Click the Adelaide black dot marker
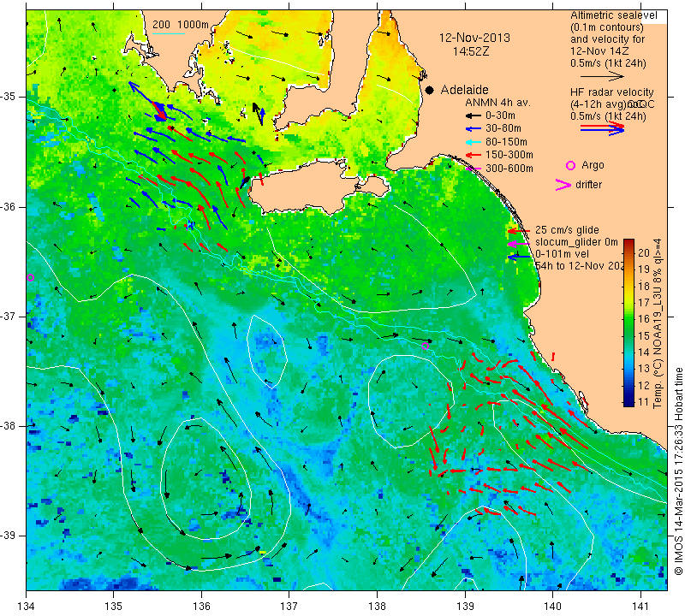 [430, 90]
